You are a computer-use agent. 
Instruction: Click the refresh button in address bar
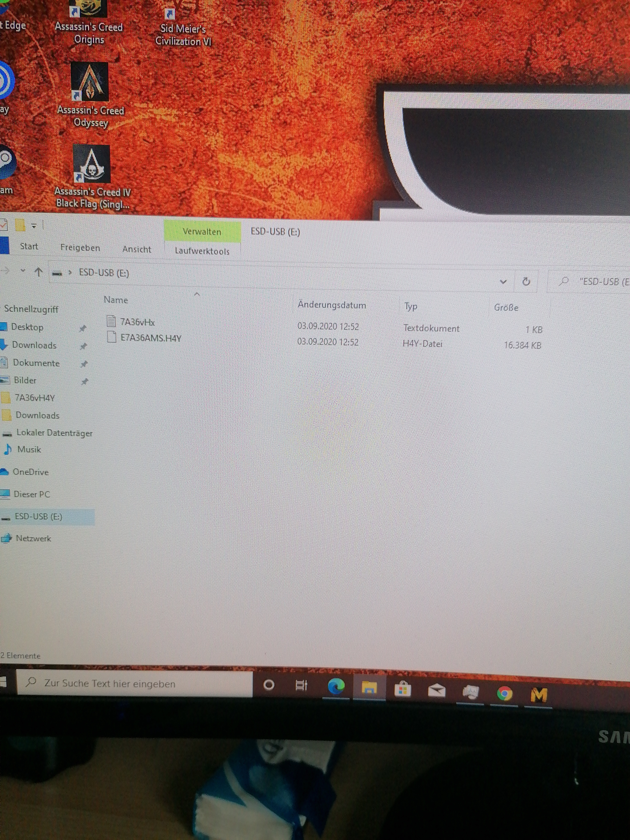(x=526, y=281)
